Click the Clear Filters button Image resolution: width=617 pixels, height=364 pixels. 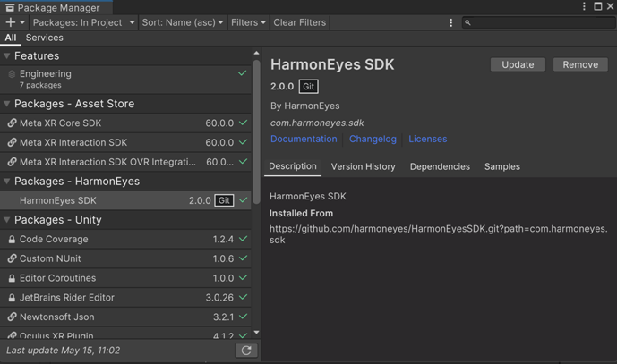[300, 22]
